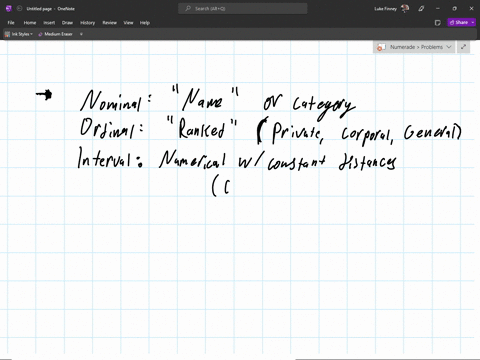Image resolution: width=480 pixels, height=360 pixels.
Task: Click the Ink Styles color icon
Action: tap(8, 34)
